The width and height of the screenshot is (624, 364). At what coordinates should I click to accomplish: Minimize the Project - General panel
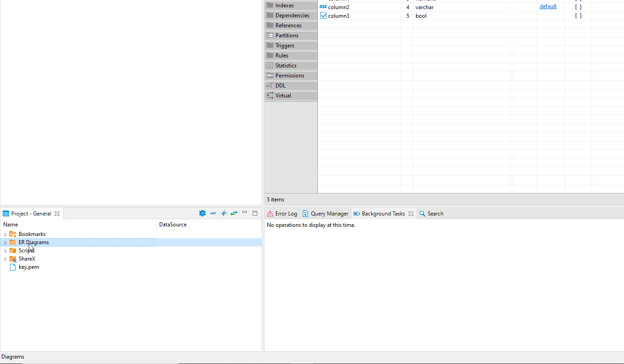tap(244, 212)
